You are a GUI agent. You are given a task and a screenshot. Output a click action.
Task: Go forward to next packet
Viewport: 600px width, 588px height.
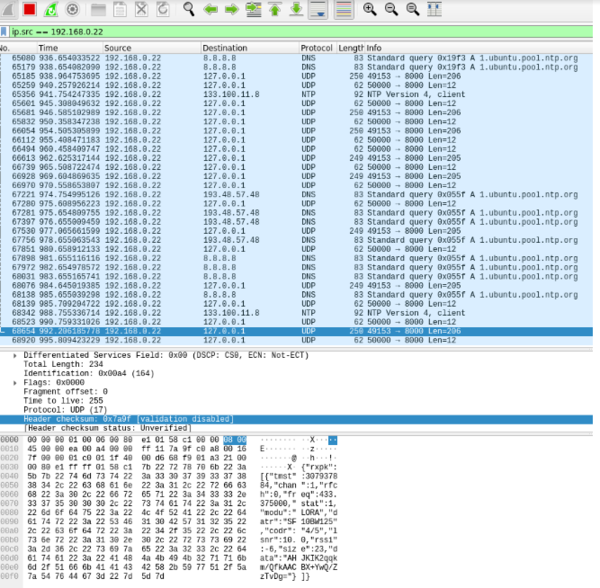231,9
